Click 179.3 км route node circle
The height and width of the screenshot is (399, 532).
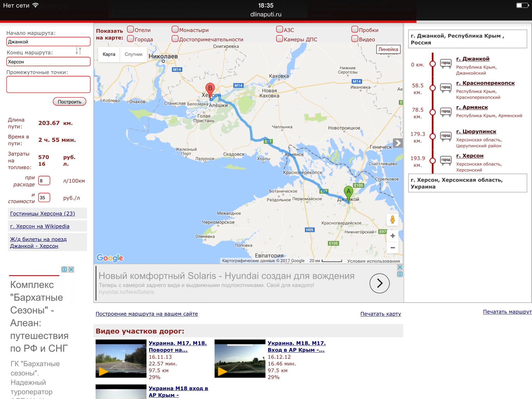[x=433, y=136]
